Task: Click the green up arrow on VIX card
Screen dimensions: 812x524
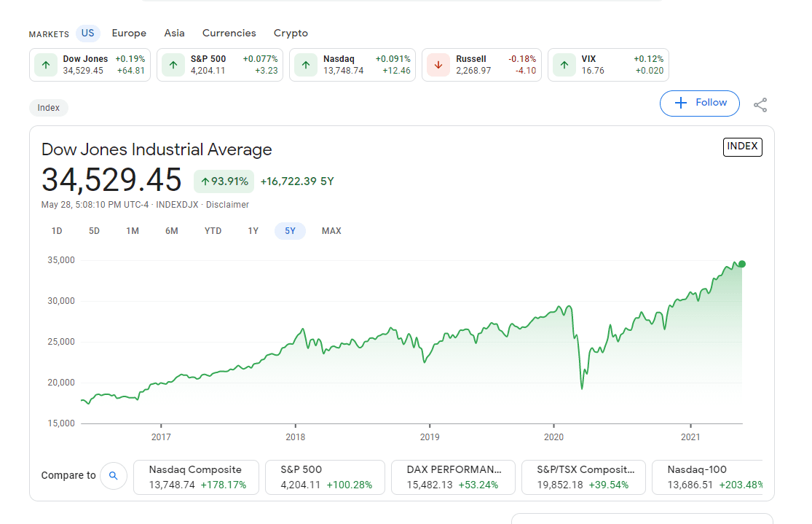Action: 564,65
